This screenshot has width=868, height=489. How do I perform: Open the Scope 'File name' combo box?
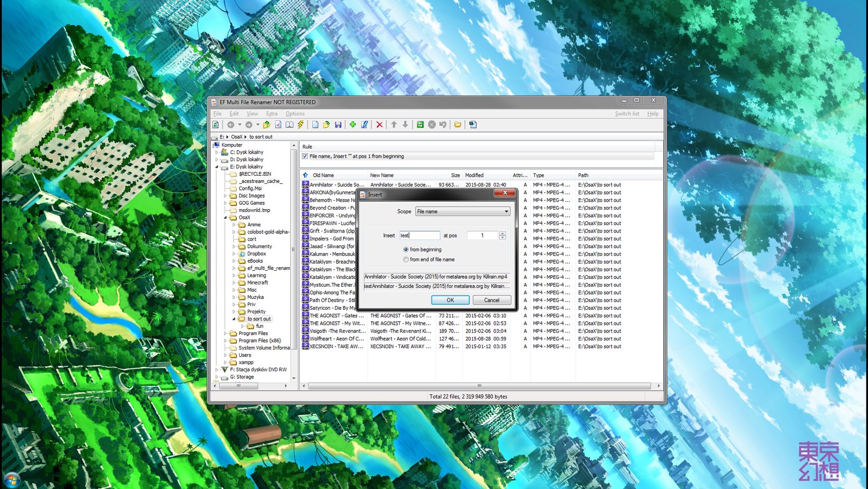tap(463, 212)
